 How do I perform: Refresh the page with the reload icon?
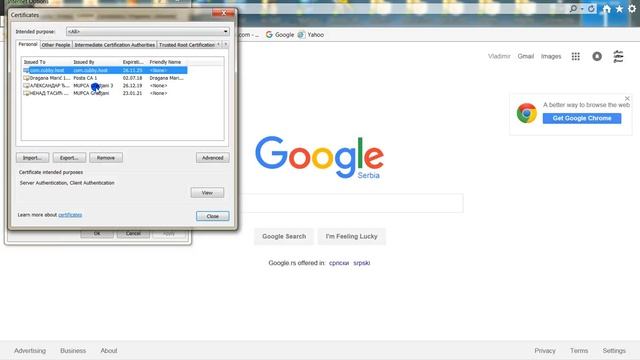pyautogui.click(x=591, y=9)
